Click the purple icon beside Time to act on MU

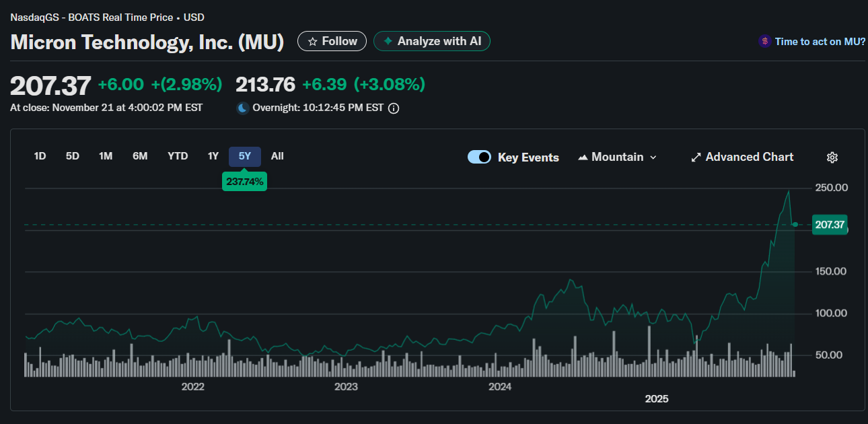click(764, 41)
